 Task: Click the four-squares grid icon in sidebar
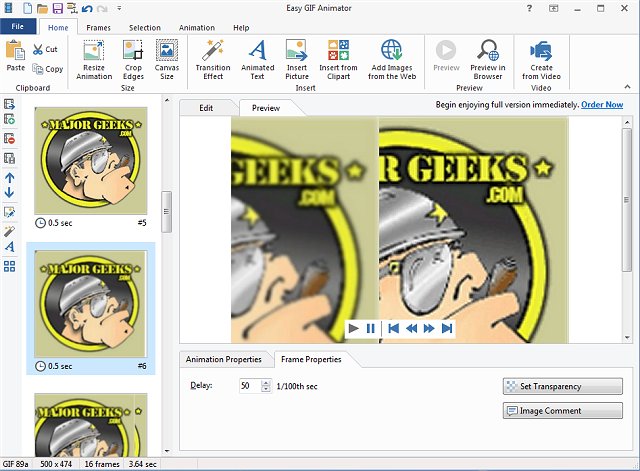tap(9, 266)
